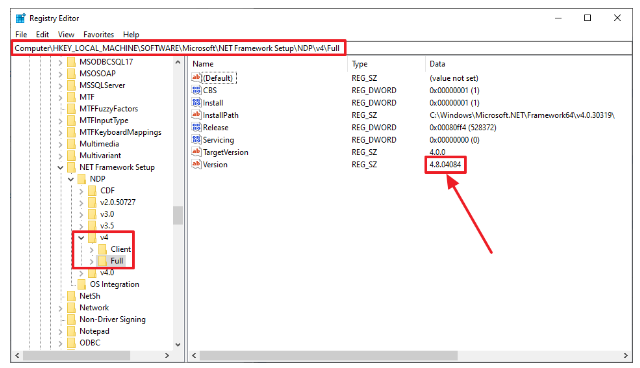Open the Edit menu
The width and height of the screenshot is (640, 368).
point(42,34)
